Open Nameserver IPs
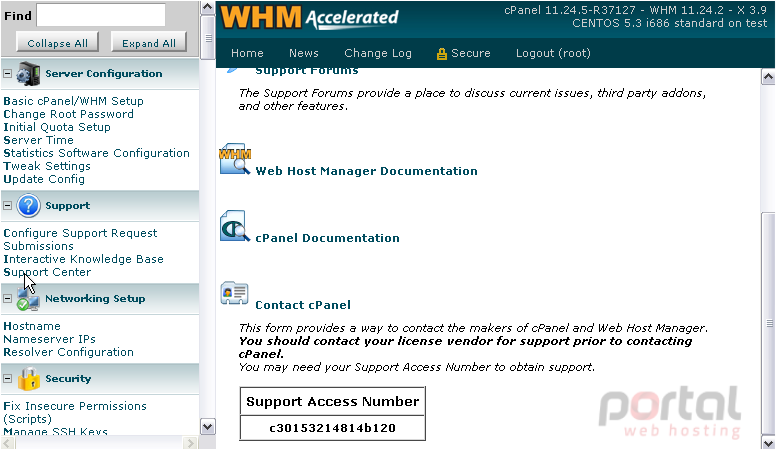The height and width of the screenshot is (450, 776). [x=49, y=339]
